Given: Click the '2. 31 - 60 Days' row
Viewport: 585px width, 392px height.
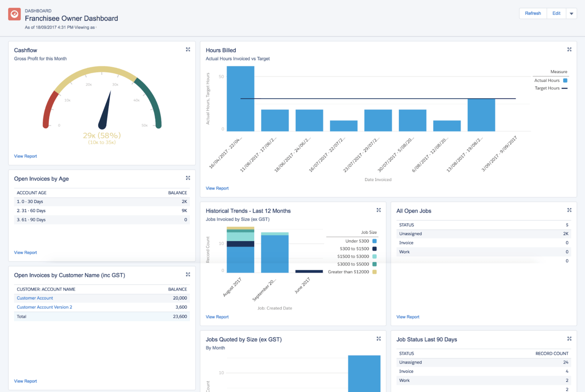Looking at the screenshot, I should pos(102,211).
